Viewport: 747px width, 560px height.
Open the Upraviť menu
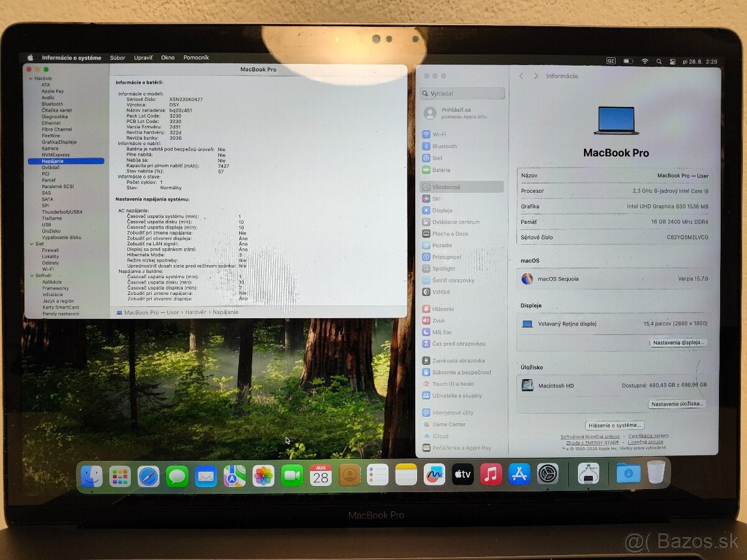pos(143,58)
